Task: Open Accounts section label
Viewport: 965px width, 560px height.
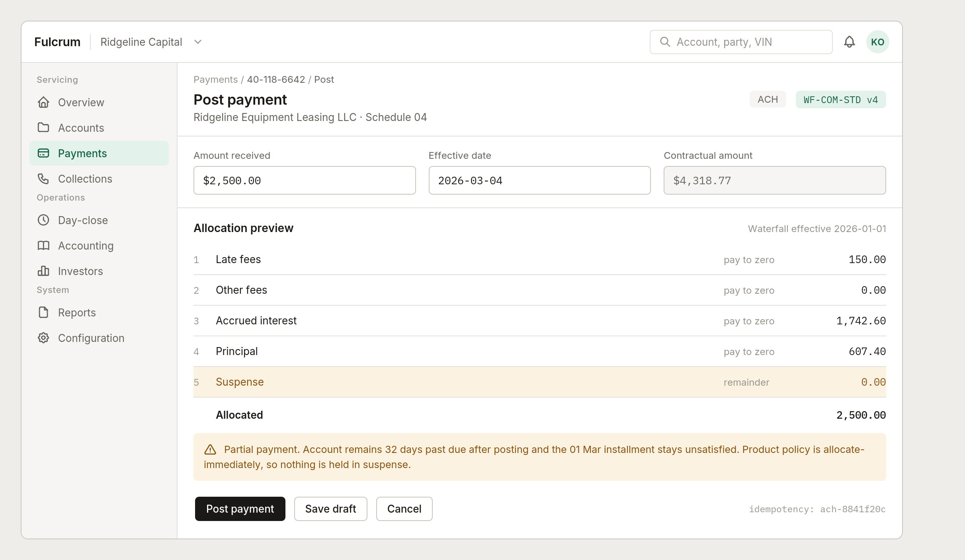Action: (81, 128)
